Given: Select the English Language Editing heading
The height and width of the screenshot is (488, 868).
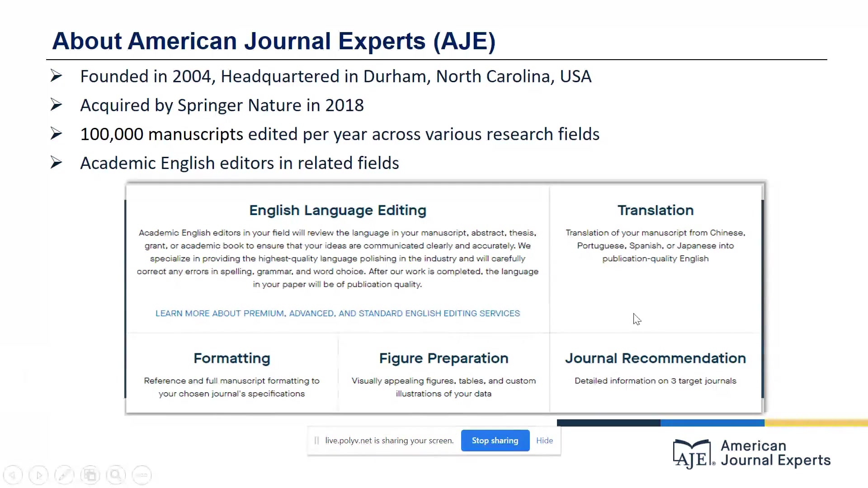Looking at the screenshot, I should point(338,210).
